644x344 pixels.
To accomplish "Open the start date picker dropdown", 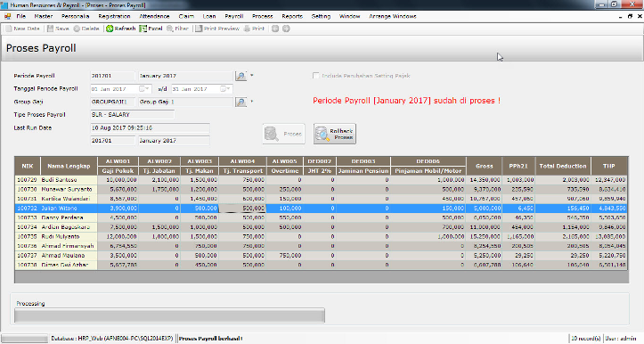I will coord(144,89).
